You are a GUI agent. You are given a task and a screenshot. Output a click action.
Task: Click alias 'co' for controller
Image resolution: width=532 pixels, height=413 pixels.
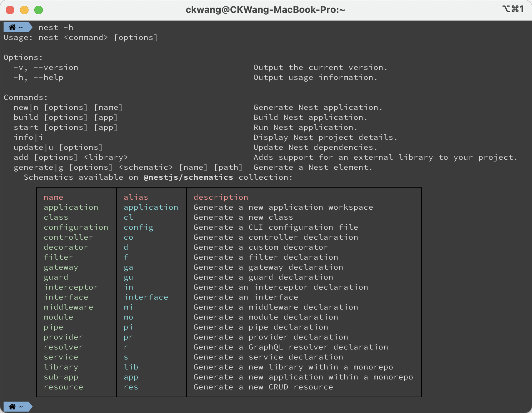(x=129, y=237)
